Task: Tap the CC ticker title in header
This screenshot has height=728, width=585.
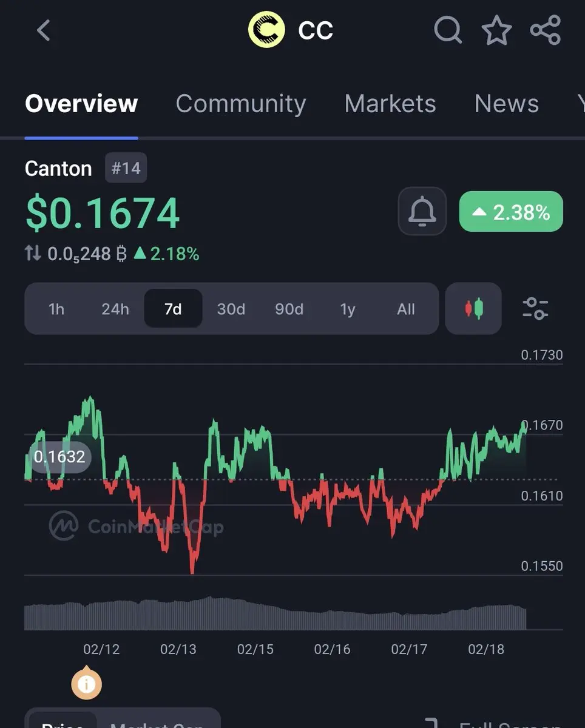Action: pos(316,30)
